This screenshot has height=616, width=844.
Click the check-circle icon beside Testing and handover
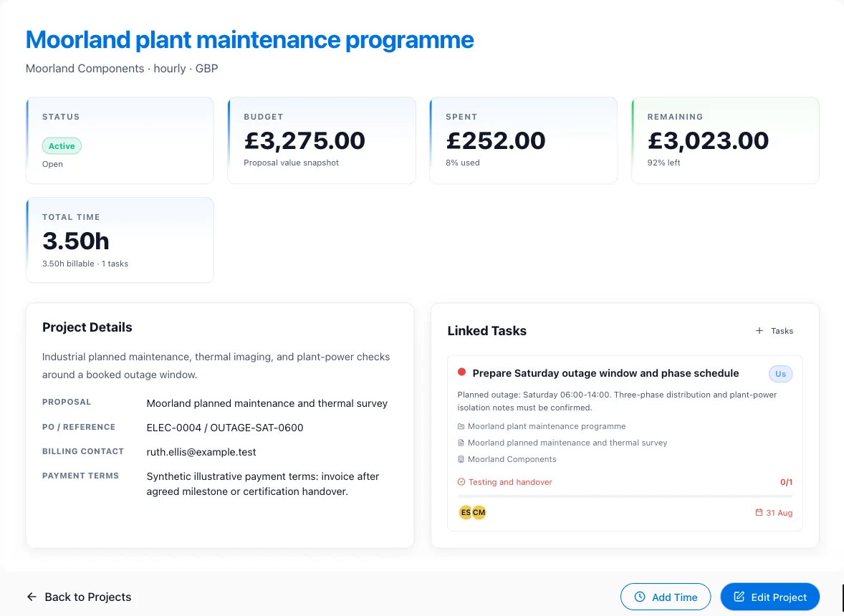coord(461,482)
